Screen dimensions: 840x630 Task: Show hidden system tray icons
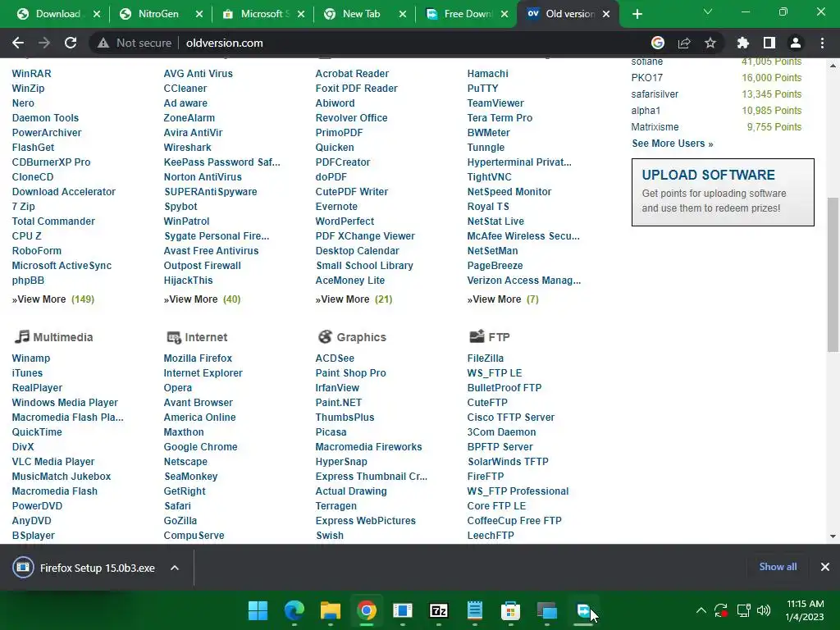coord(701,610)
